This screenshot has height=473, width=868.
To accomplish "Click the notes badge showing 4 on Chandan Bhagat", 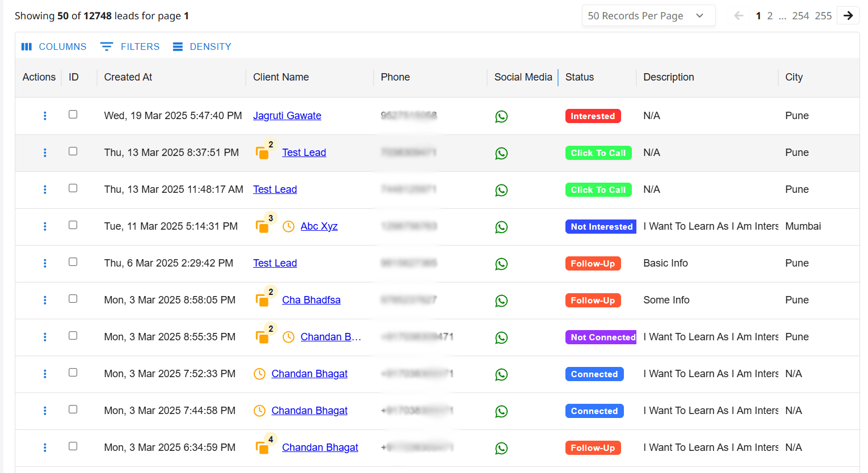I will 264,445.
